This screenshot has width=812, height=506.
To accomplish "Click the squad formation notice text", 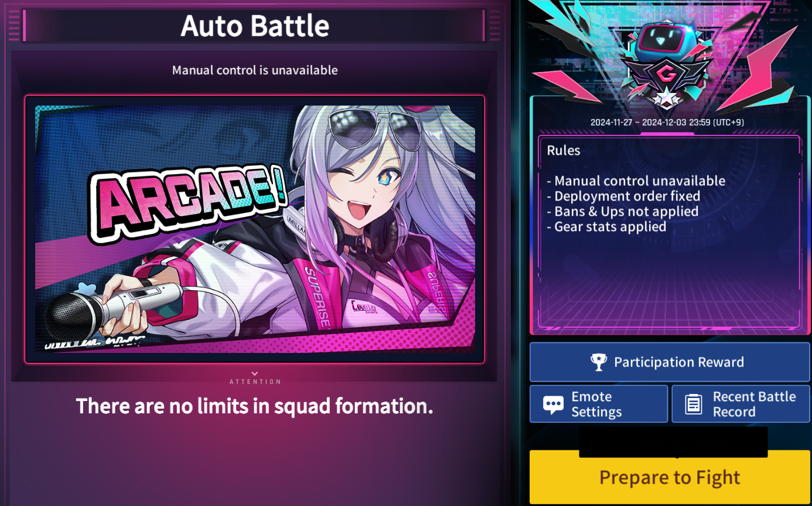I will click(254, 406).
